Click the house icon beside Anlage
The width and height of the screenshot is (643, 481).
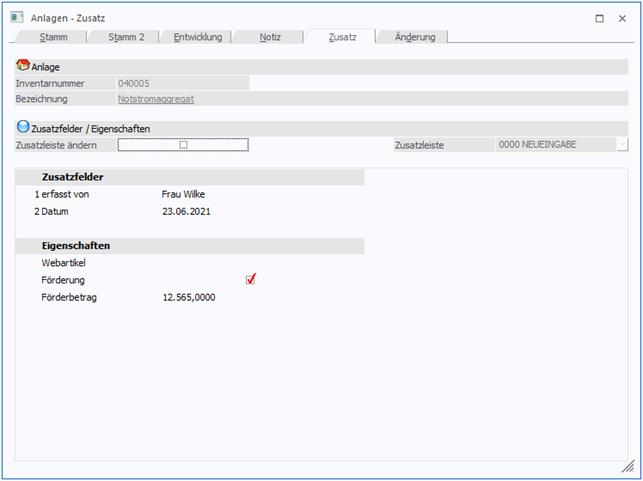pyautogui.click(x=23, y=65)
